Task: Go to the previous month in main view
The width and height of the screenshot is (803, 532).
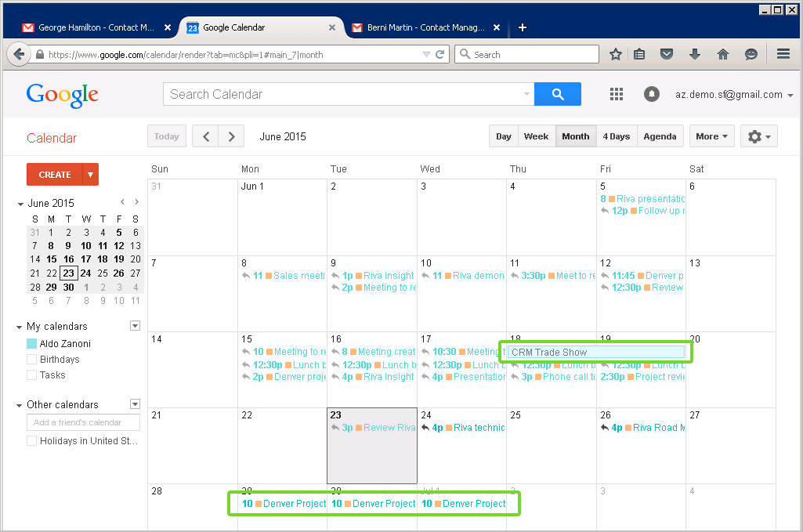Action: [x=205, y=136]
